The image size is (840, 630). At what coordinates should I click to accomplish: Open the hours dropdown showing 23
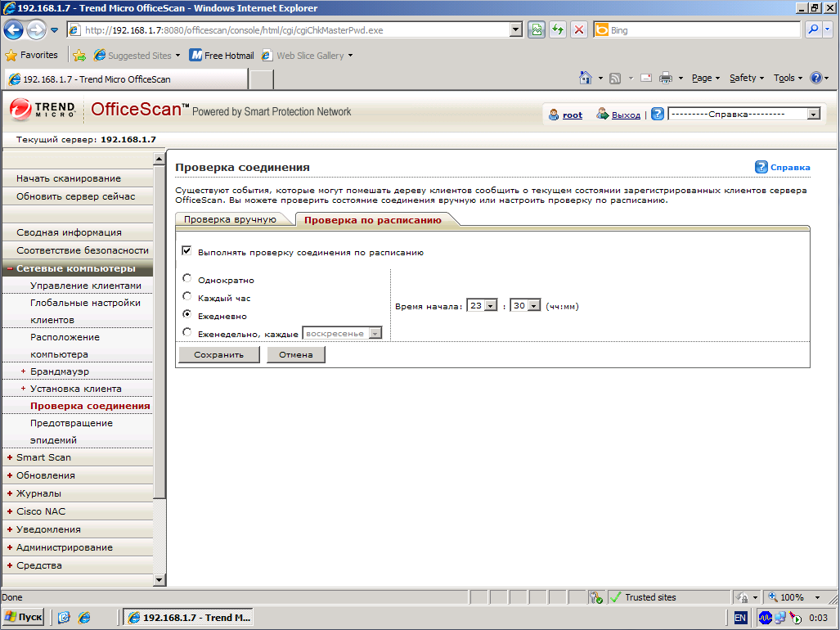(x=482, y=305)
